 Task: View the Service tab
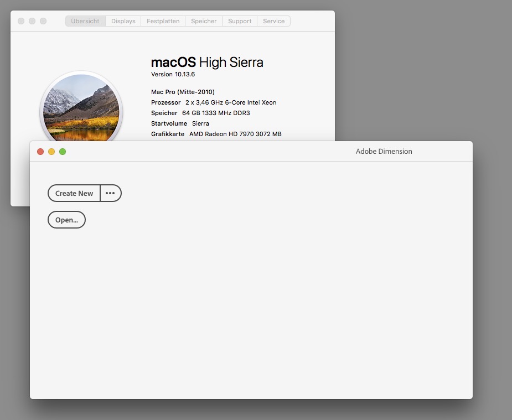(x=273, y=21)
